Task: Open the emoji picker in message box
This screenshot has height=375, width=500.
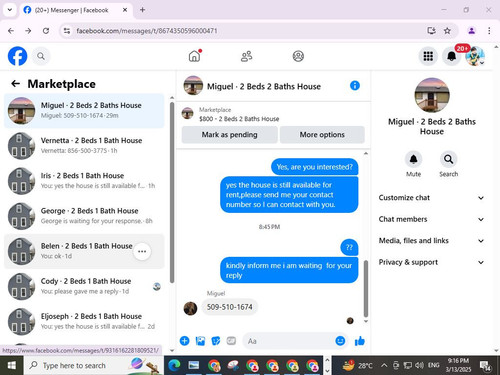Action: (340, 341)
